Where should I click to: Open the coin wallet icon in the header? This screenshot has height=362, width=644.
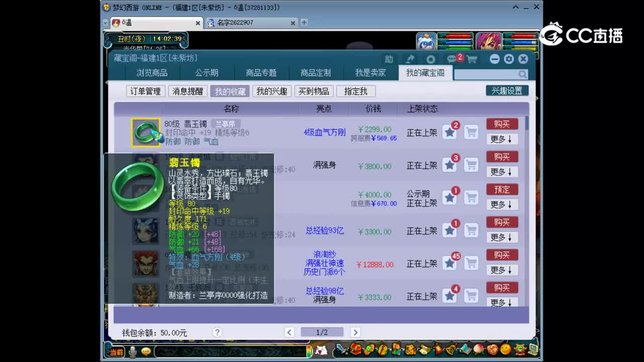(431, 59)
